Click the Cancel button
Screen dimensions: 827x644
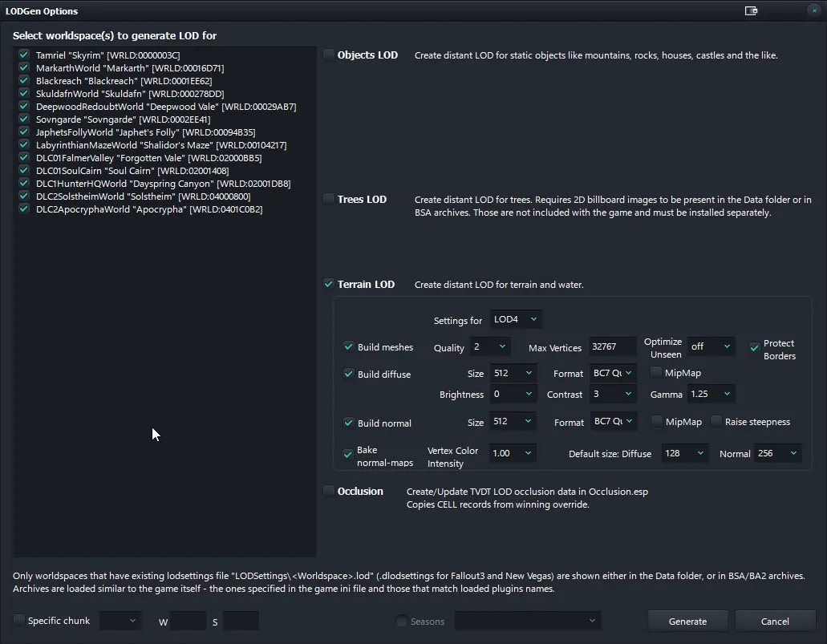pos(775,622)
